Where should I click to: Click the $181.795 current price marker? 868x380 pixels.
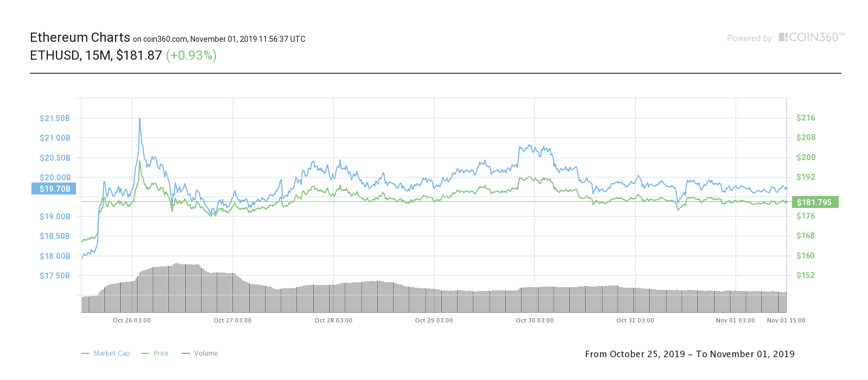coord(815,202)
